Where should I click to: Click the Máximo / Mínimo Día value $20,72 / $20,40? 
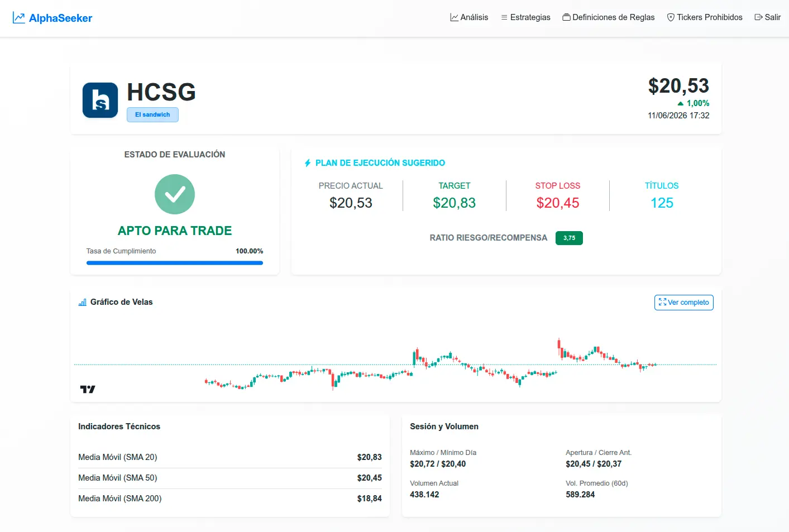point(438,464)
